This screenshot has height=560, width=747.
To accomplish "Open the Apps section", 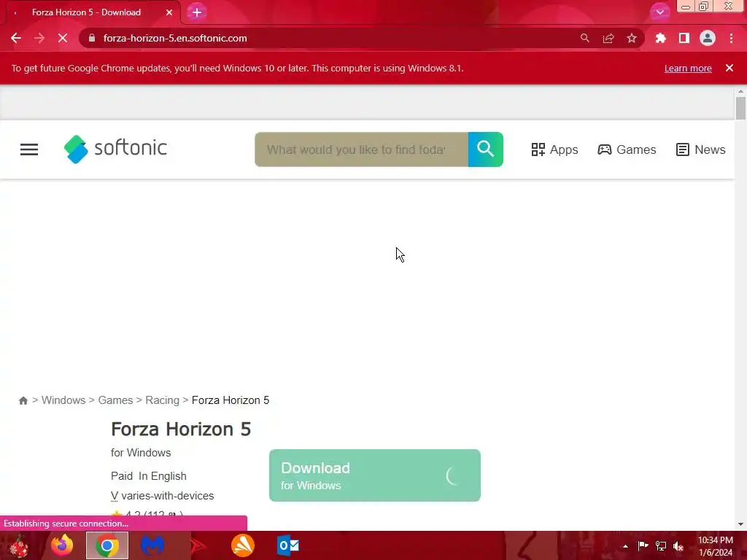I will coord(554,149).
